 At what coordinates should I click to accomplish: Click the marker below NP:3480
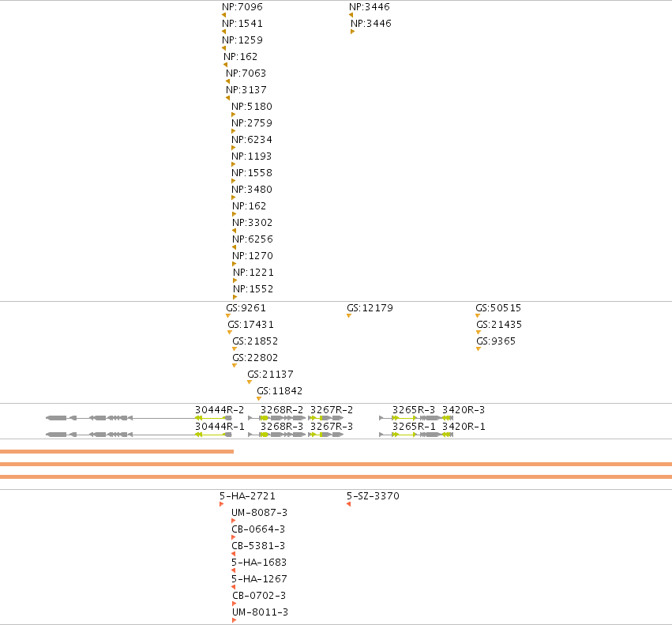[234, 198]
